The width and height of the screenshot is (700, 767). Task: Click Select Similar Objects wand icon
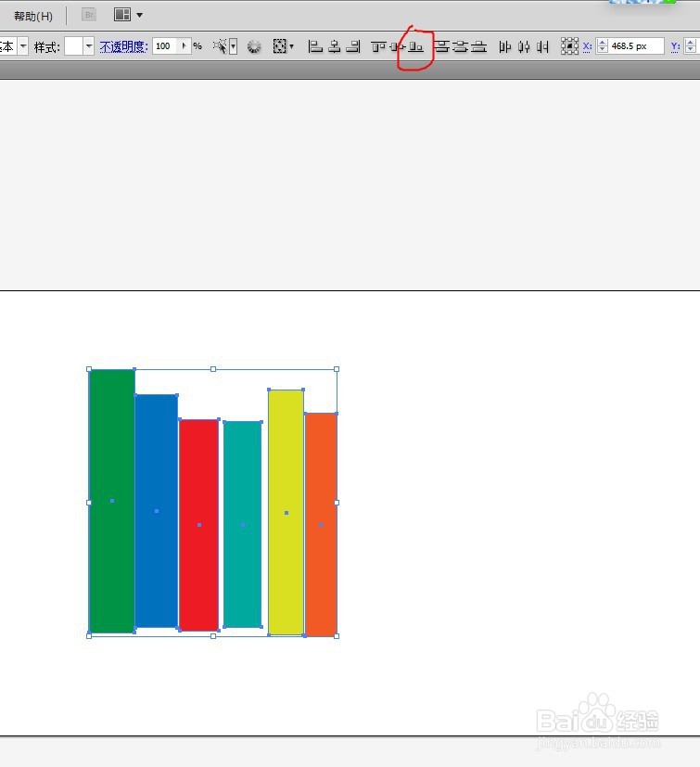[x=221, y=46]
